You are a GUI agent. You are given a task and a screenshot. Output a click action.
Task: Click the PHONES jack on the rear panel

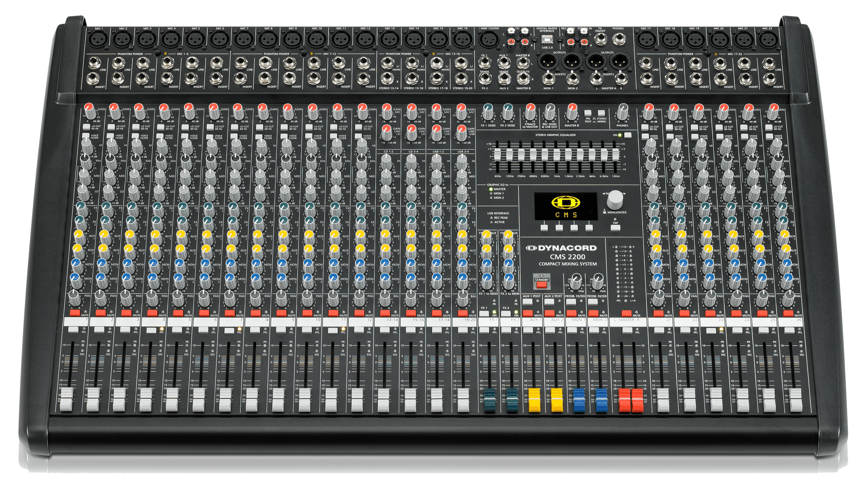[619, 39]
